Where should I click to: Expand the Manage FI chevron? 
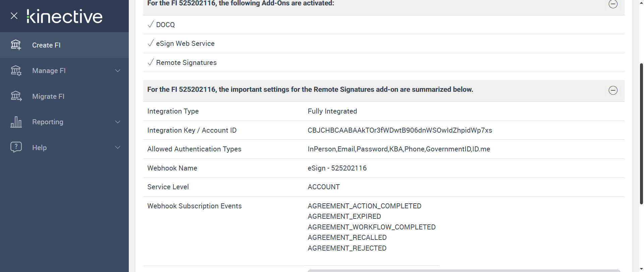click(x=118, y=71)
